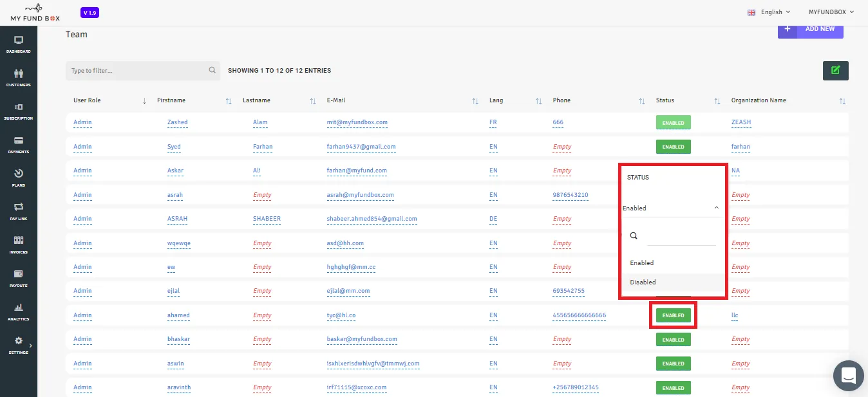Open the Subscription sidebar icon
The image size is (868, 397).
pyautogui.click(x=18, y=107)
